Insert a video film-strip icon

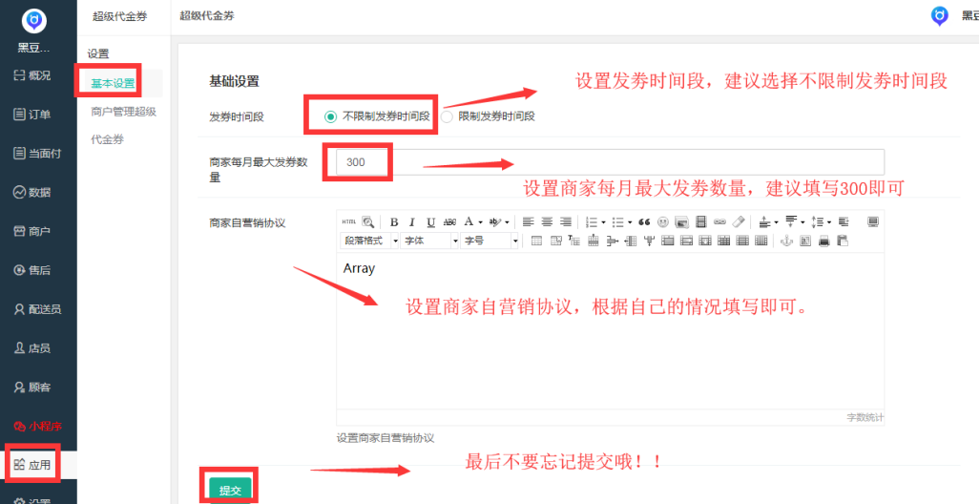[x=701, y=221]
